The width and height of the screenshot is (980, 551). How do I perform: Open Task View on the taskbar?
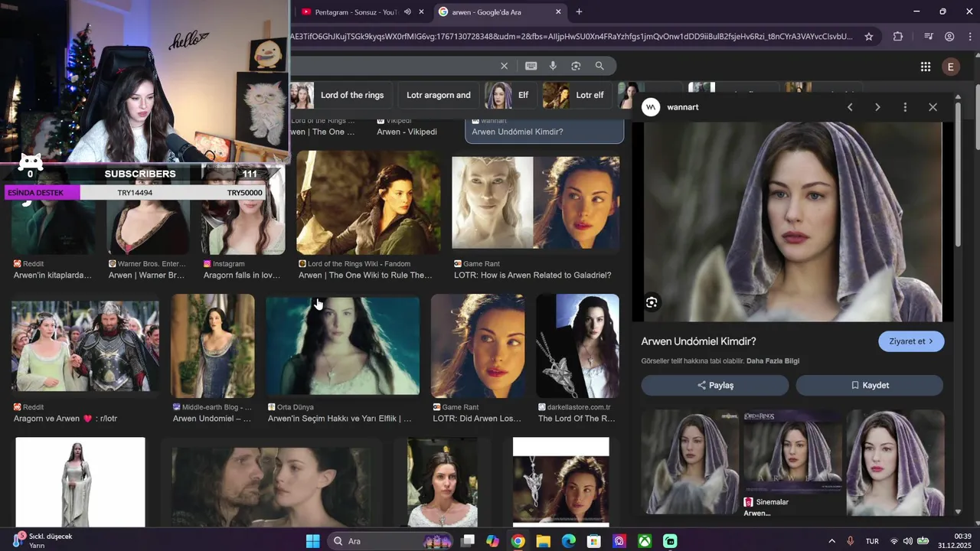(467, 541)
